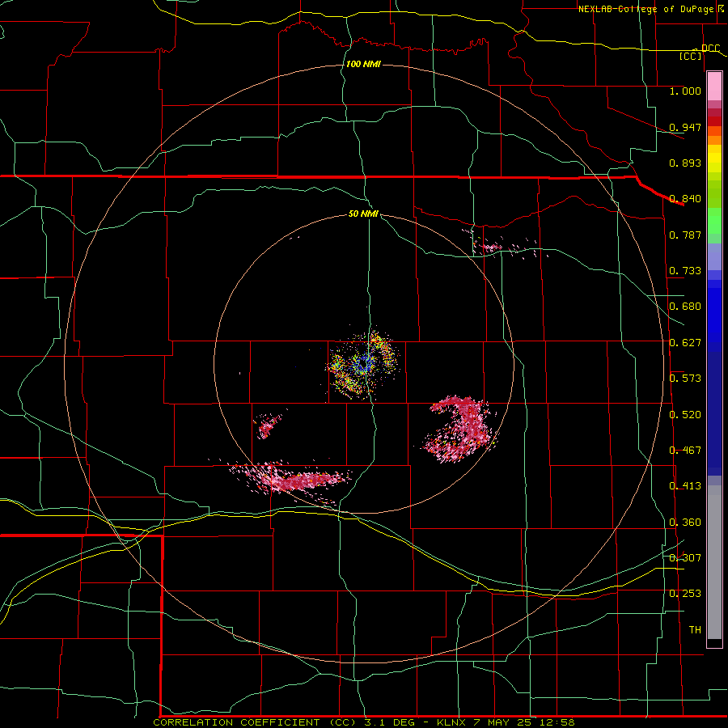Viewport: 728px width, 728px height.
Task: Click the 0.840 color scale value
Action: [x=685, y=199]
